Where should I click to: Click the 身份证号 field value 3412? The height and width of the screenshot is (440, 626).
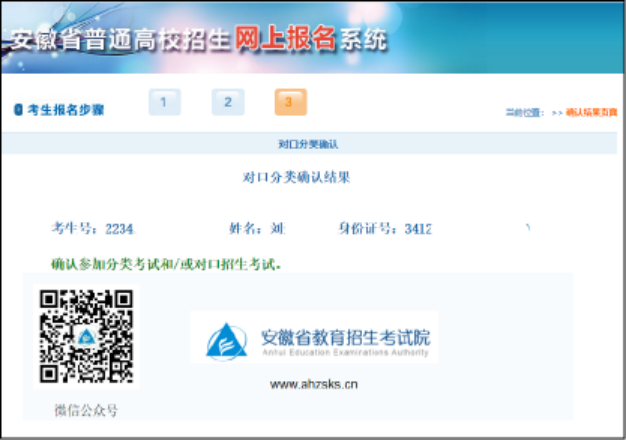pos(418,229)
